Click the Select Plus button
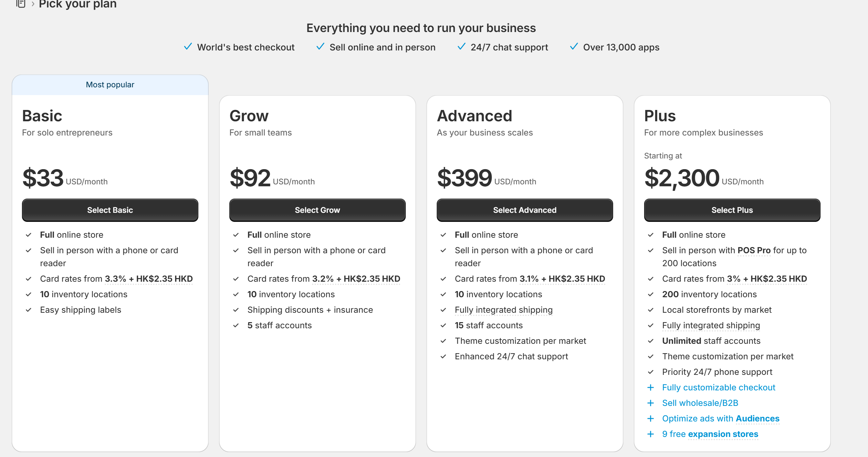This screenshot has width=868, height=457. pos(732,210)
